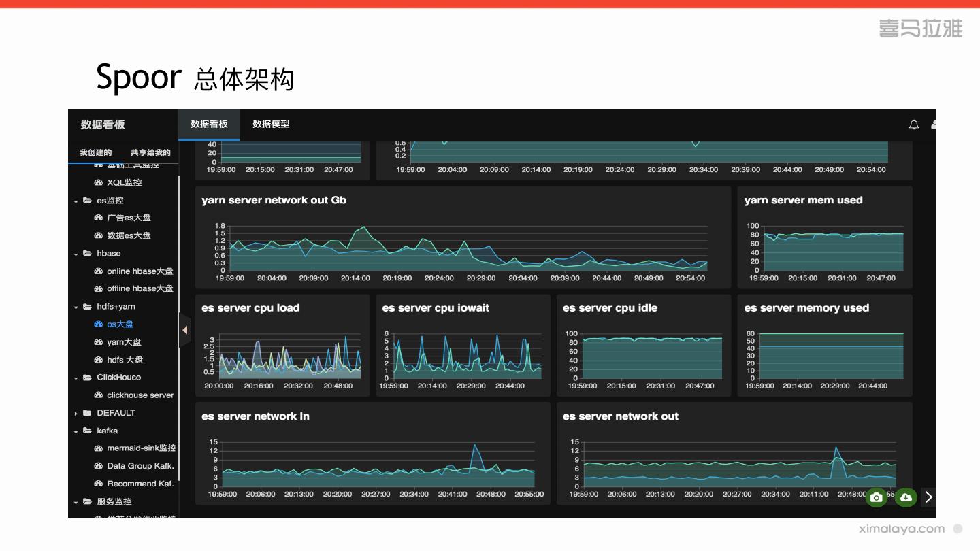Switch to the 数据模型 tab
Viewport: 980px width, 551px height.
click(271, 124)
